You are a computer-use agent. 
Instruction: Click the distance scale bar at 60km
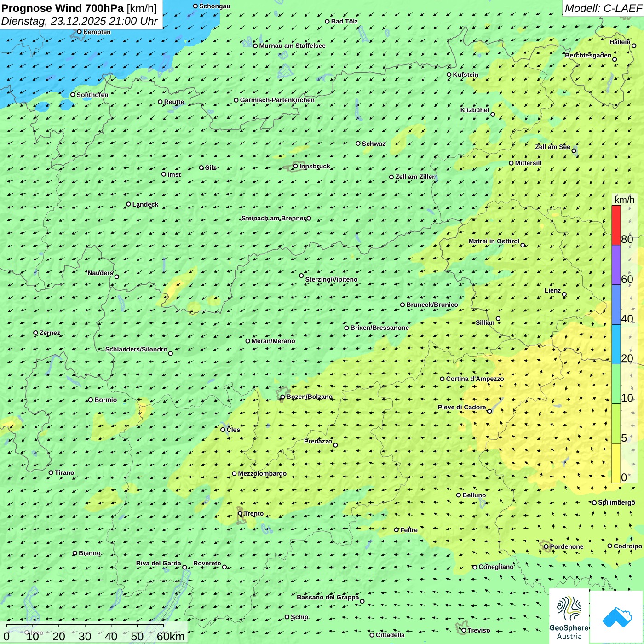coord(163,626)
